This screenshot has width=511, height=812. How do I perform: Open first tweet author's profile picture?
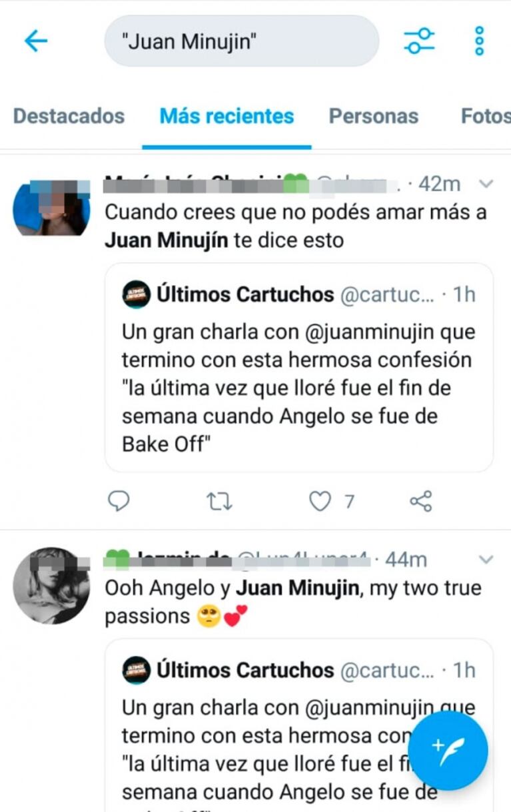click(51, 208)
